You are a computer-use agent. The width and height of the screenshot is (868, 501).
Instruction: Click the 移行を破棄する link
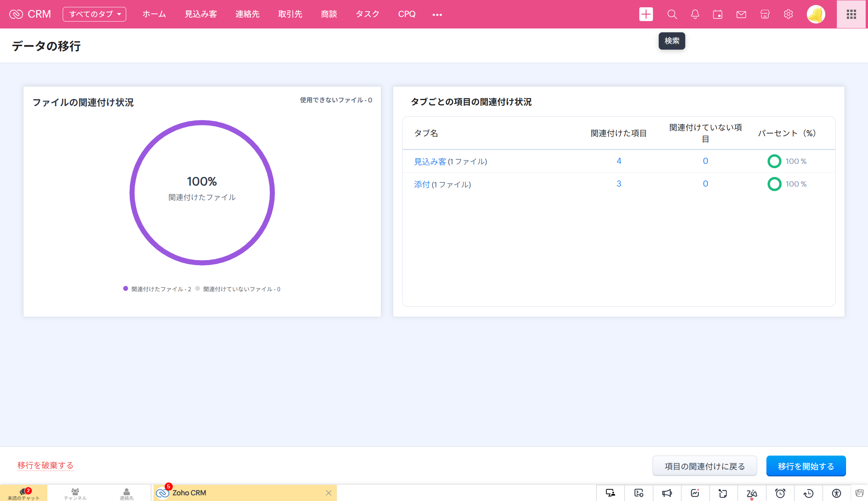click(45, 465)
